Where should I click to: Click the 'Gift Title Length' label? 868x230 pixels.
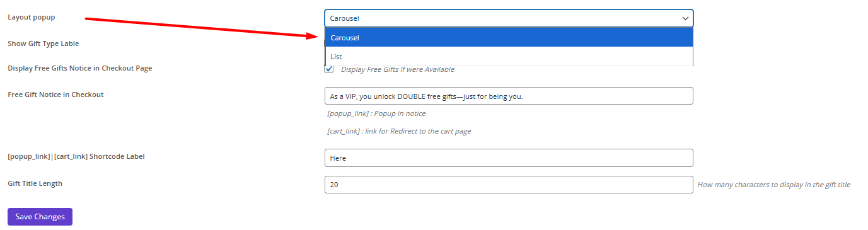pyautogui.click(x=35, y=183)
